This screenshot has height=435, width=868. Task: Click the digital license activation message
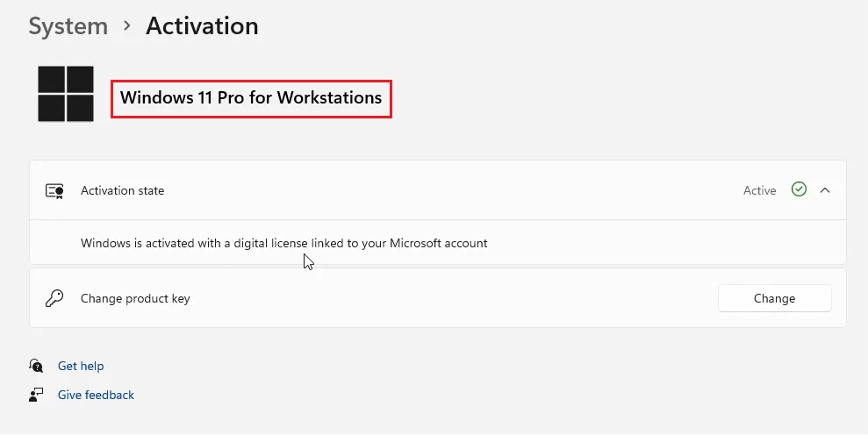point(284,244)
